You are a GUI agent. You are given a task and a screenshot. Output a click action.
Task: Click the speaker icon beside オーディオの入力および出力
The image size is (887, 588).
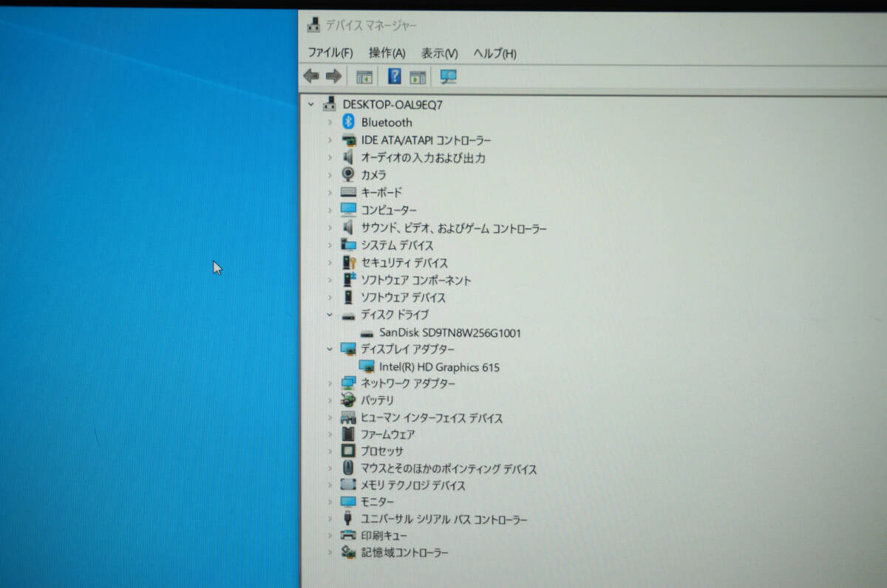(x=348, y=157)
